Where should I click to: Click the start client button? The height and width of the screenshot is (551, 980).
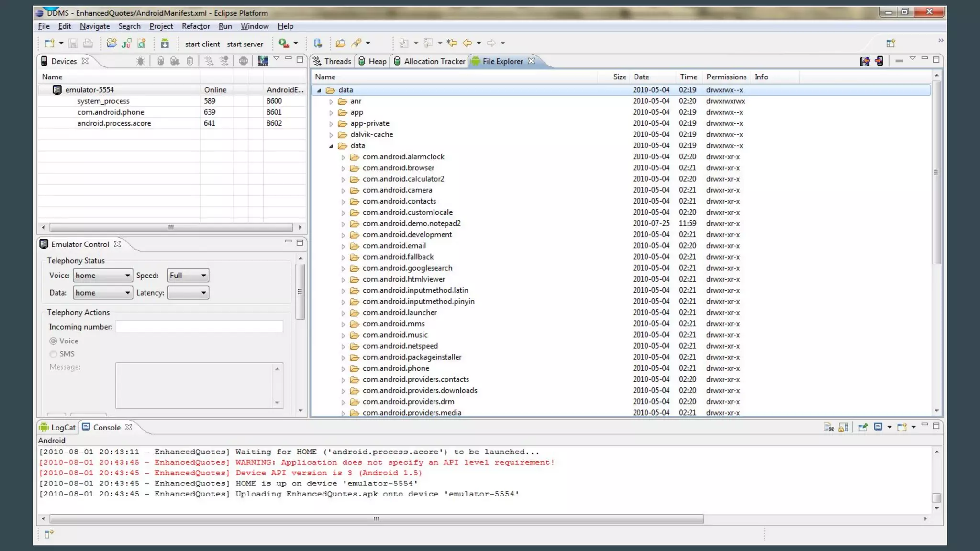click(x=202, y=44)
